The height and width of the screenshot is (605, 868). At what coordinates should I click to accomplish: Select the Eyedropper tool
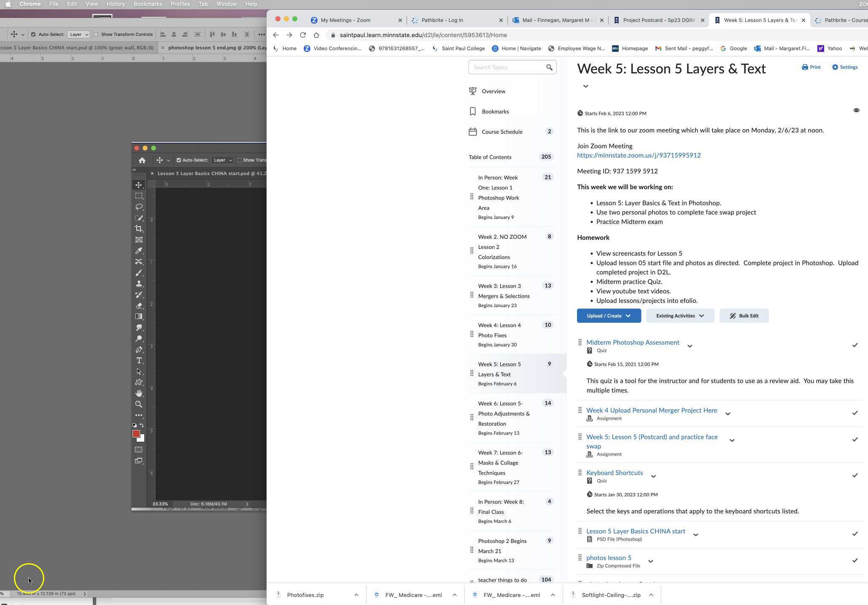pyautogui.click(x=138, y=251)
